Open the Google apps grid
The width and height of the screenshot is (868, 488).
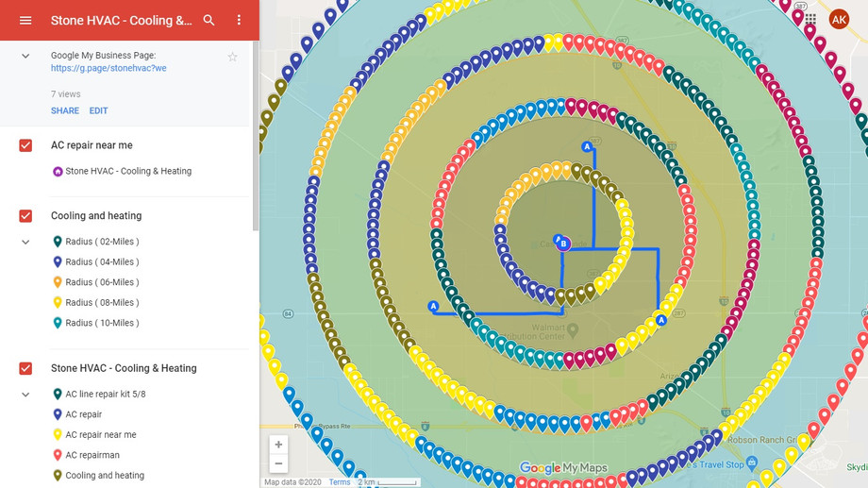(810, 19)
